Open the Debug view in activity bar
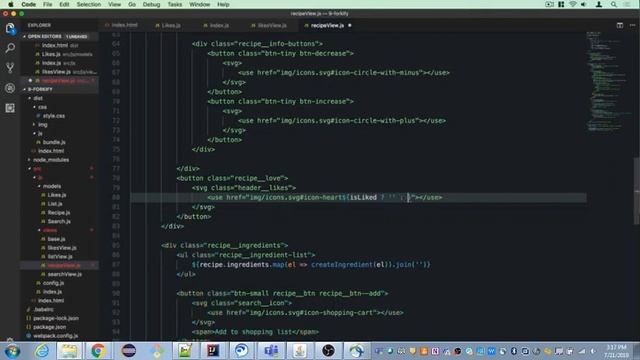The width and height of the screenshot is (640, 360). coord(10,88)
